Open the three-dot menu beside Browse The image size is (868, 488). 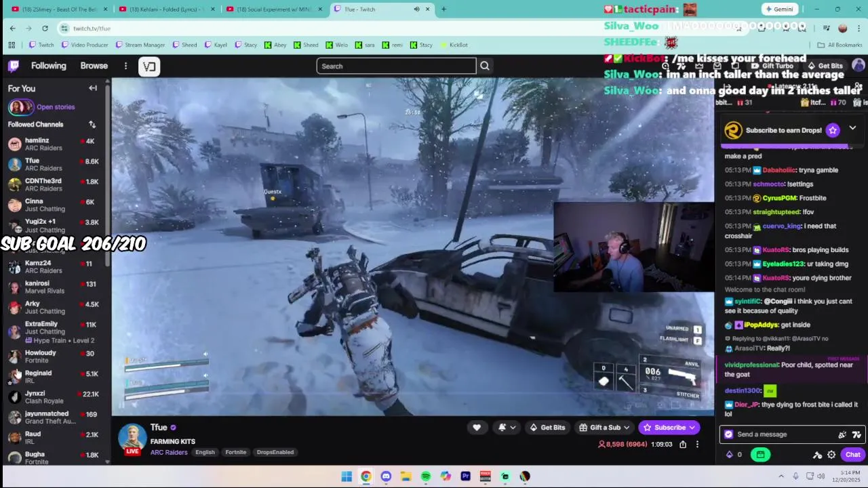[125, 66]
